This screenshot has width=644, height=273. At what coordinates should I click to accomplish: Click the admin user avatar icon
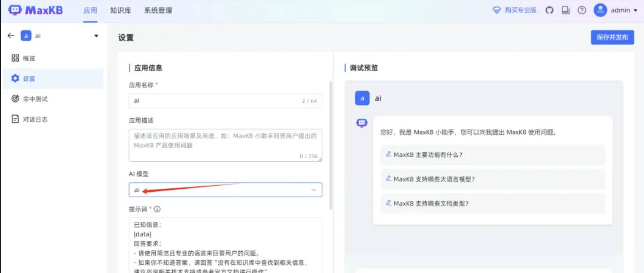tap(600, 10)
